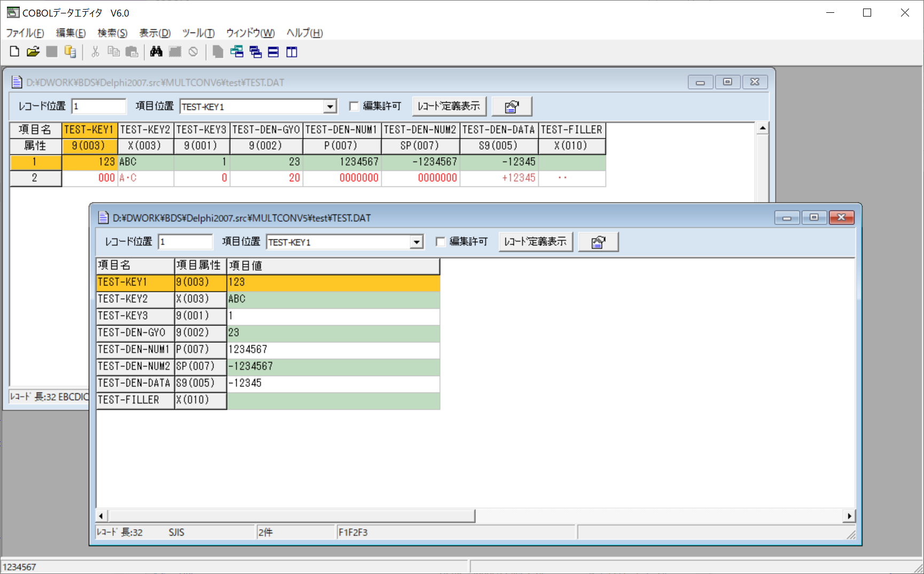Click the COBOL Data Editor app icon
The height and width of the screenshot is (574, 924).
[x=13, y=12]
